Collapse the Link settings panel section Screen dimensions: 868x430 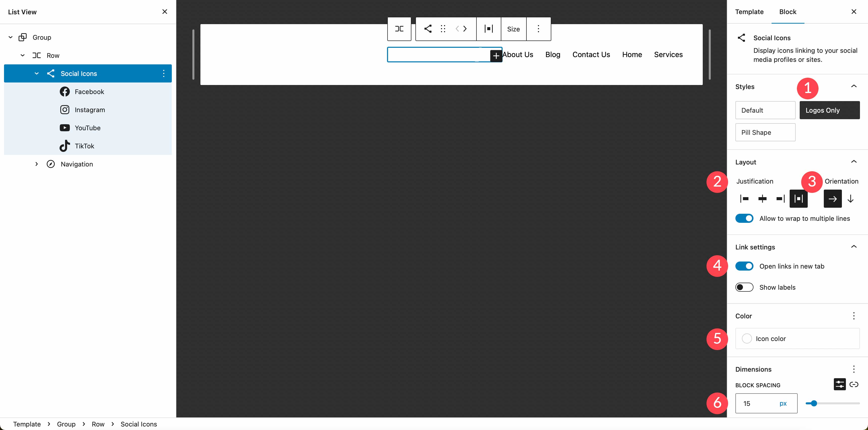tap(854, 247)
